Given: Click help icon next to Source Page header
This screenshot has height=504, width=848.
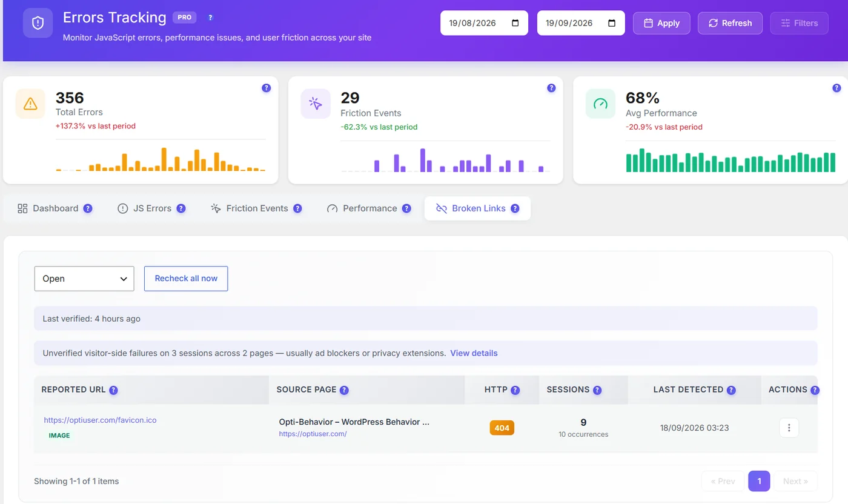Looking at the screenshot, I should coord(344,390).
